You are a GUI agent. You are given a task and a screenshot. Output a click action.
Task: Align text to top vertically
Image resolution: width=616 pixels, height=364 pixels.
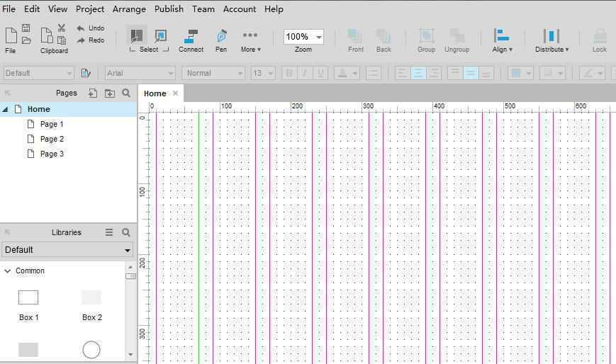point(454,73)
